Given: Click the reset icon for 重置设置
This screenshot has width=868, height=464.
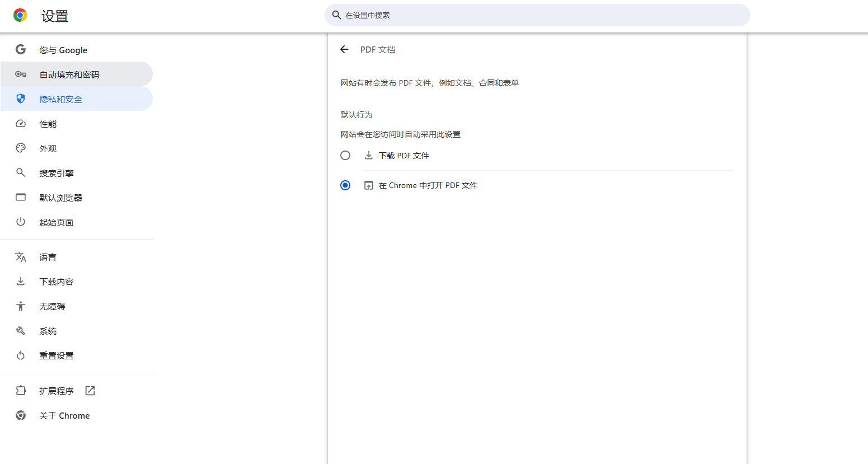Looking at the screenshot, I should pyautogui.click(x=21, y=355).
